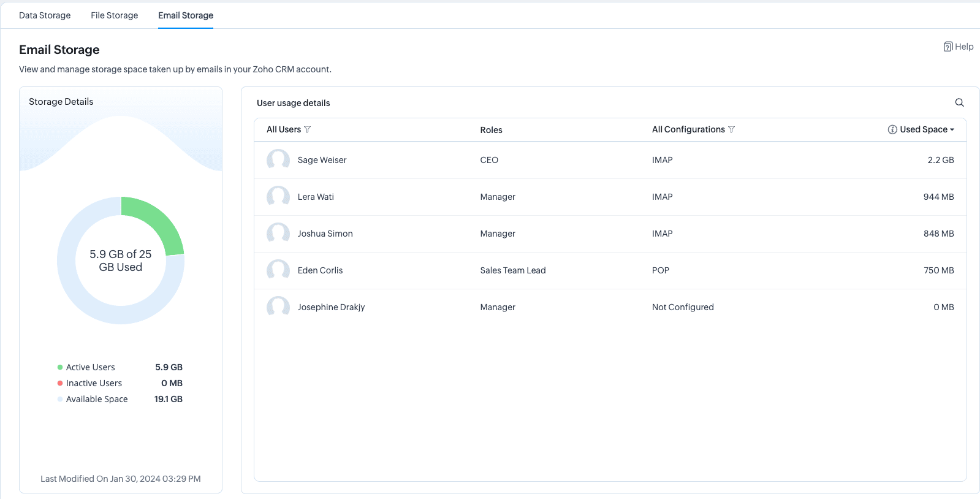Click Lera Wati's avatar
The image size is (980, 499).
click(278, 197)
